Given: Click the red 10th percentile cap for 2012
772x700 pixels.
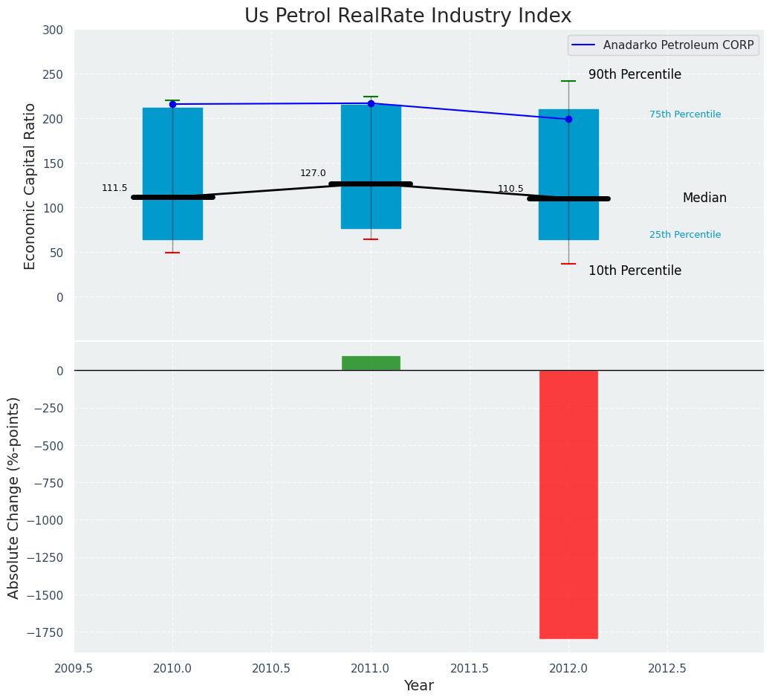Looking at the screenshot, I should click(568, 264).
